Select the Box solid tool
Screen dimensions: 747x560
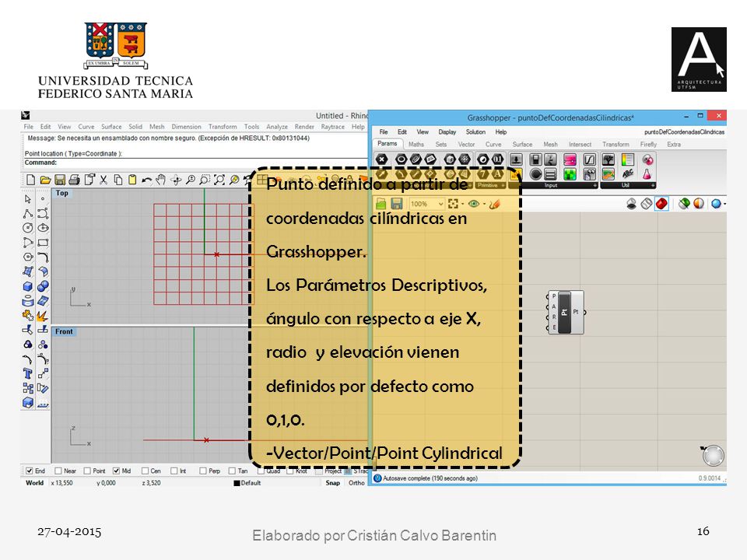[28, 286]
